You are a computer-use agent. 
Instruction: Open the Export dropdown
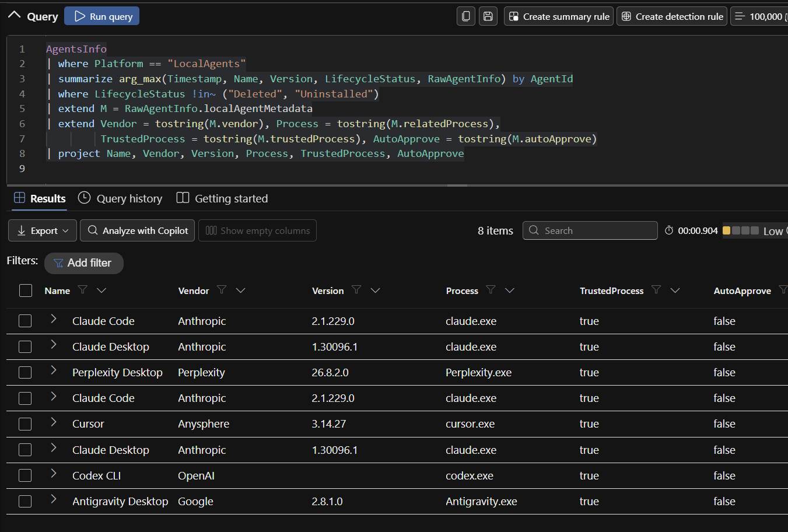coord(43,230)
